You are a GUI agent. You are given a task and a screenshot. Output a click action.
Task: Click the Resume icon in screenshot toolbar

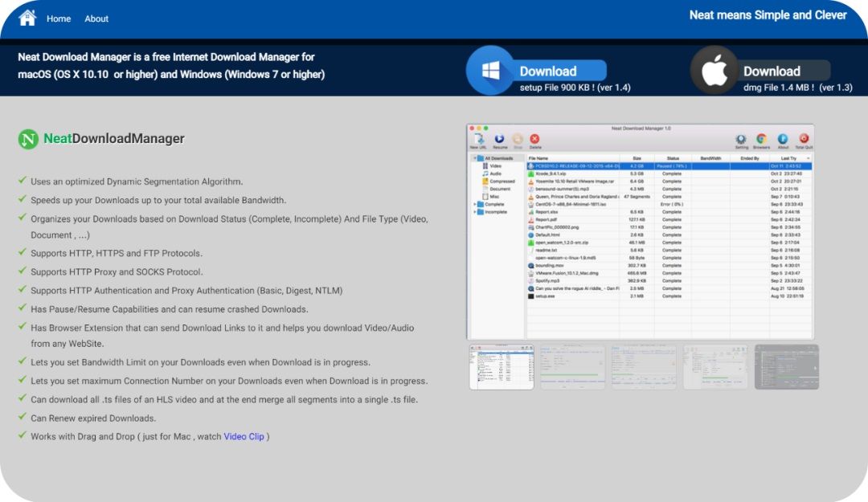pyautogui.click(x=499, y=141)
